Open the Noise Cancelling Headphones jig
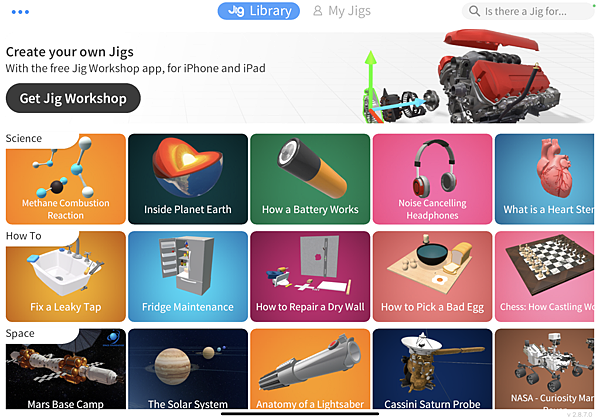The height and width of the screenshot is (419, 600). 432,179
